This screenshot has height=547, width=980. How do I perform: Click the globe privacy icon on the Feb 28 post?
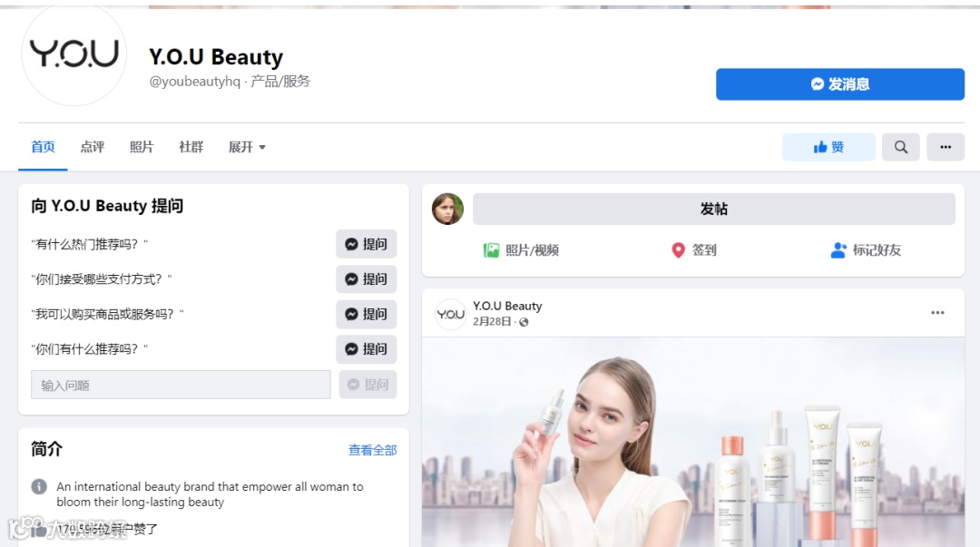click(524, 322)
